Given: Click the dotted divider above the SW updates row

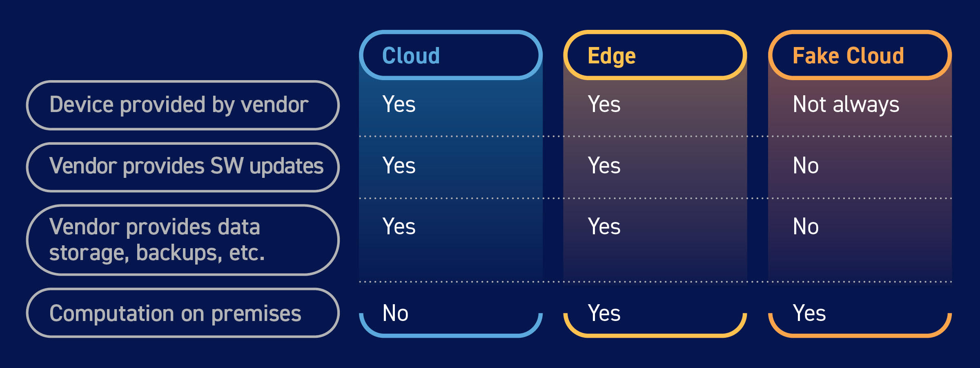Looking at the screenshot, I should click(x=655, y=136).
